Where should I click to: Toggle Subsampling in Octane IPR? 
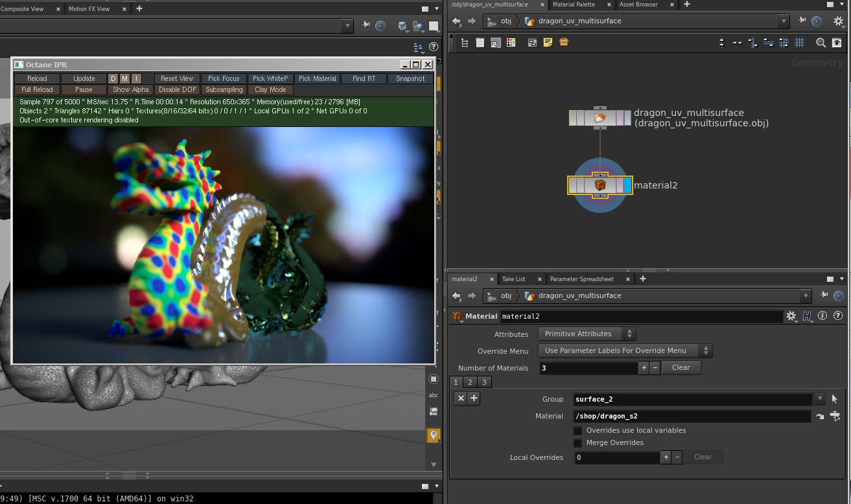pyautogui.click(x=224, y=89)
